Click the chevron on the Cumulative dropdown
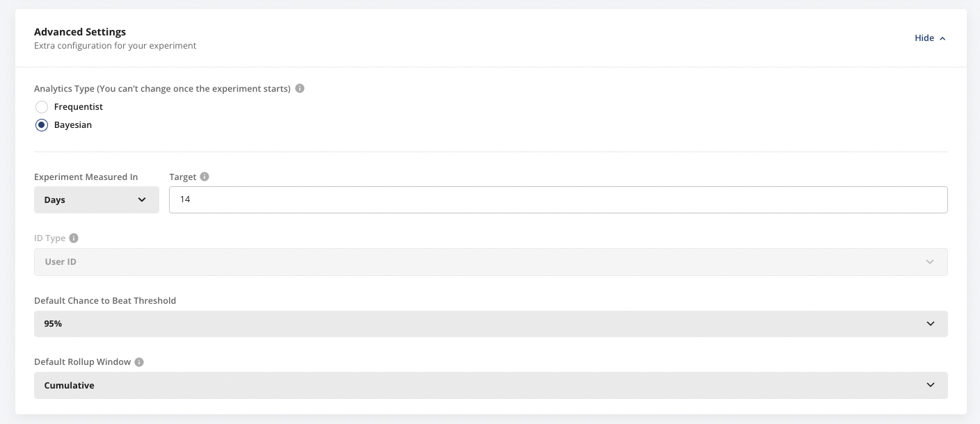The image size is (980, 424). point(932,385)
